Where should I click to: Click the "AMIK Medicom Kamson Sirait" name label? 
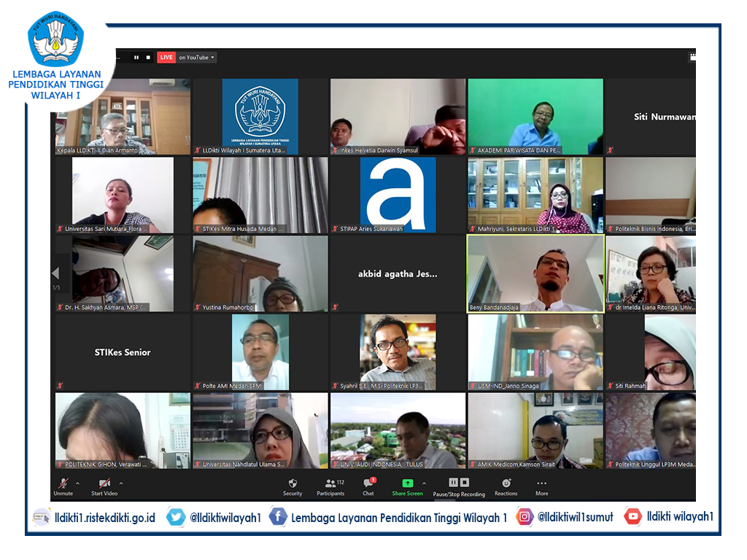(x=516, y=464)
